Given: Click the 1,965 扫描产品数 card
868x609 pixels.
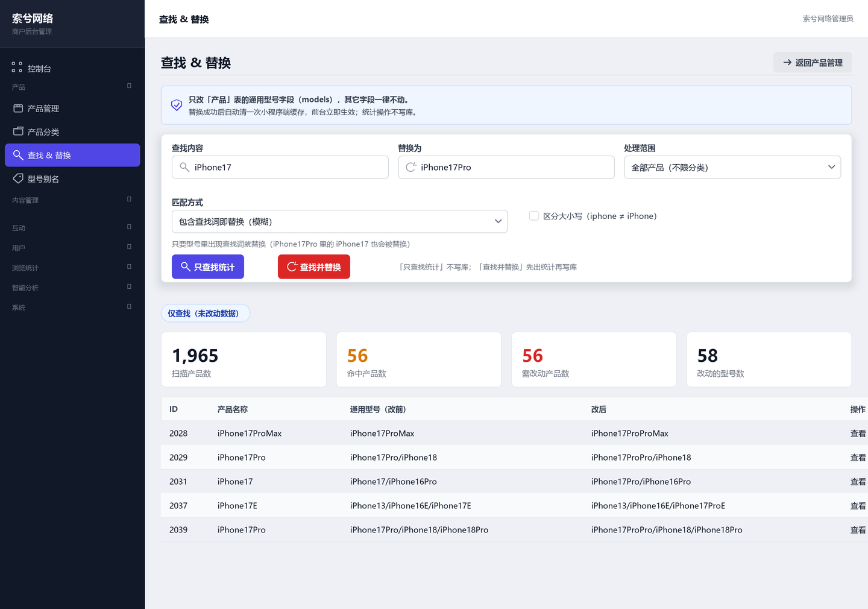Looking at the screenshot, I should click(244, 359).
